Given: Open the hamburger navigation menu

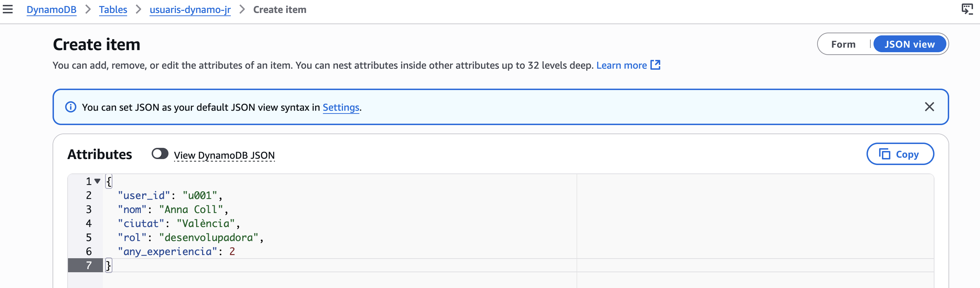Looking at the screenshot, I should pos(8,9).
